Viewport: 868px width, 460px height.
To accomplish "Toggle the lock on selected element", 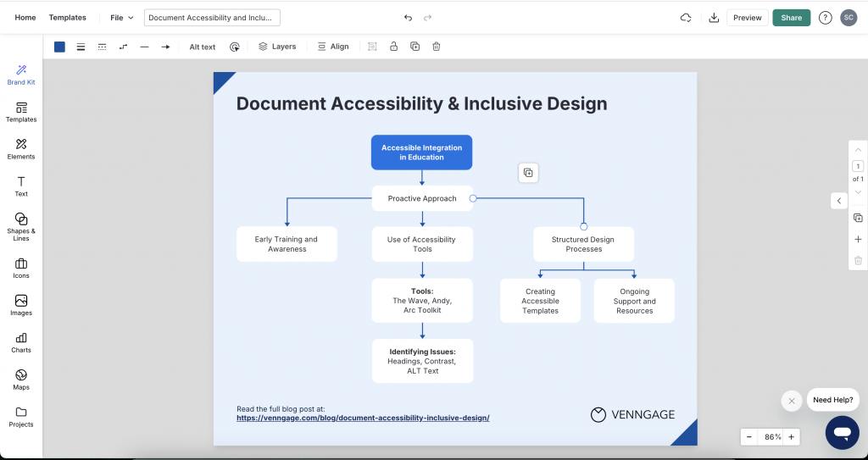I will click(x=393, y=47).
